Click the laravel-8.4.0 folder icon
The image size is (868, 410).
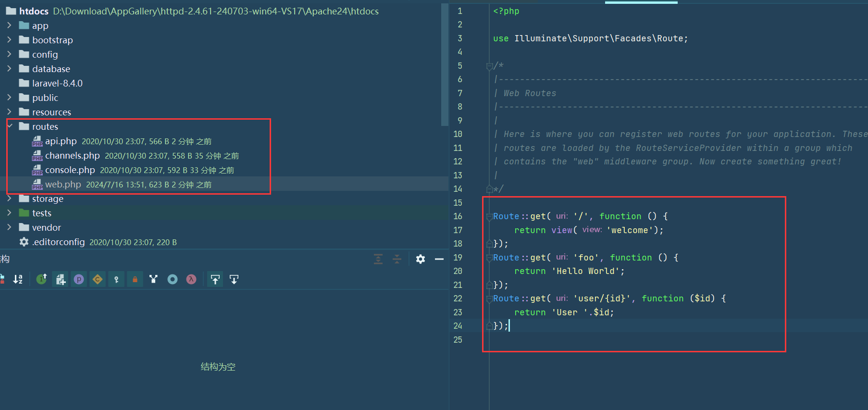[24, 83]
